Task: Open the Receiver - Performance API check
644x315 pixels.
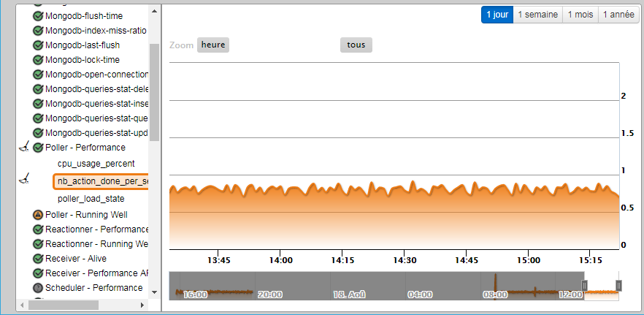Action: coord(96,273)
